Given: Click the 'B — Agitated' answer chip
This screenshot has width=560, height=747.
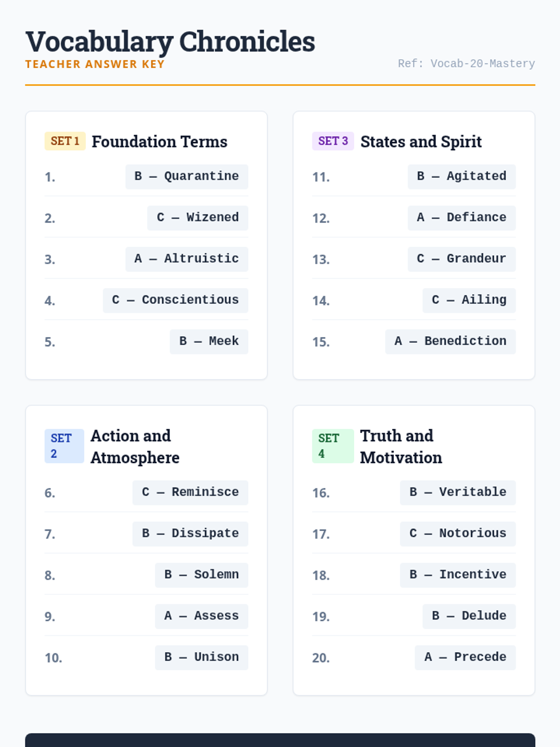Looking at the screenshot, I should pyautogui.click(x=462, y=176).
